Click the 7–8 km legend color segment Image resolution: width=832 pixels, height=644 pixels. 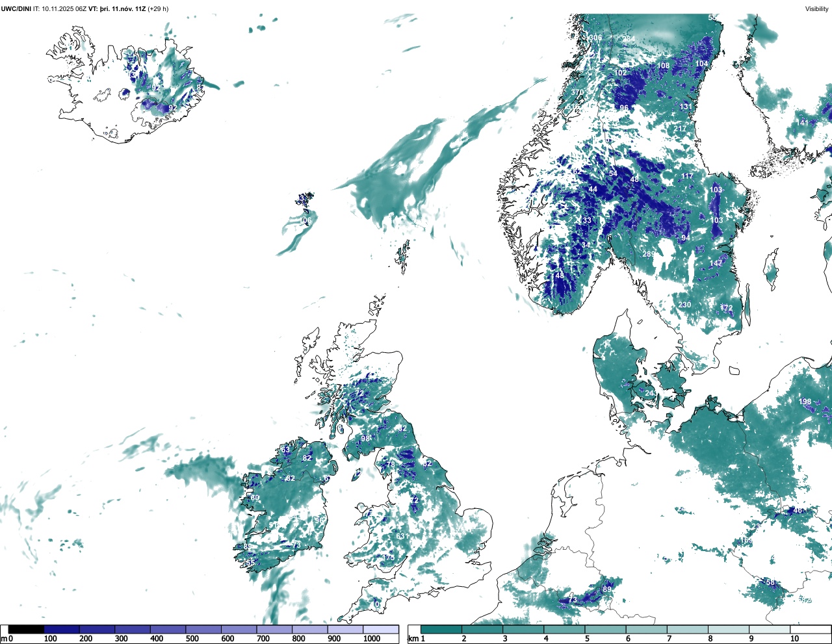click(687, 629)
